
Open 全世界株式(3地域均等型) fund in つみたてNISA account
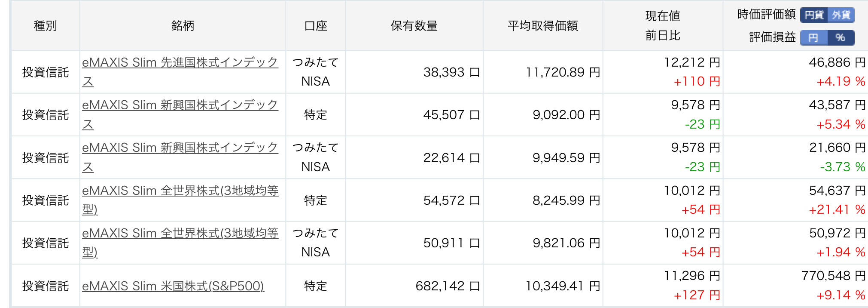click(x=180, y=243)
